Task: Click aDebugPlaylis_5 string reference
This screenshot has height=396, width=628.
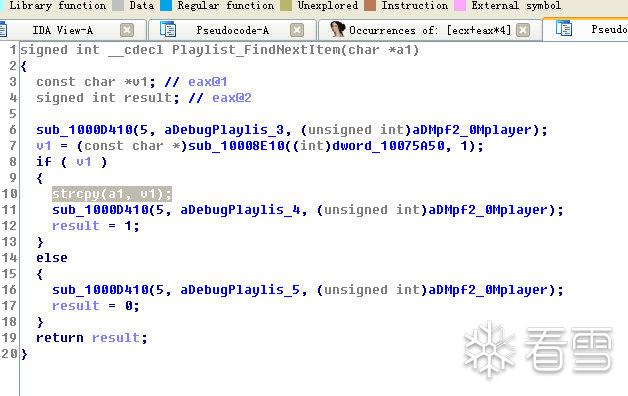Action: 240,290
